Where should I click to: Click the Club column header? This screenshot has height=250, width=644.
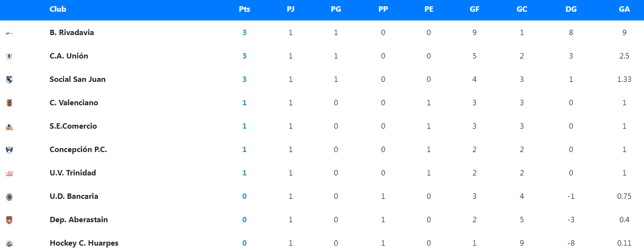(58, 9)
